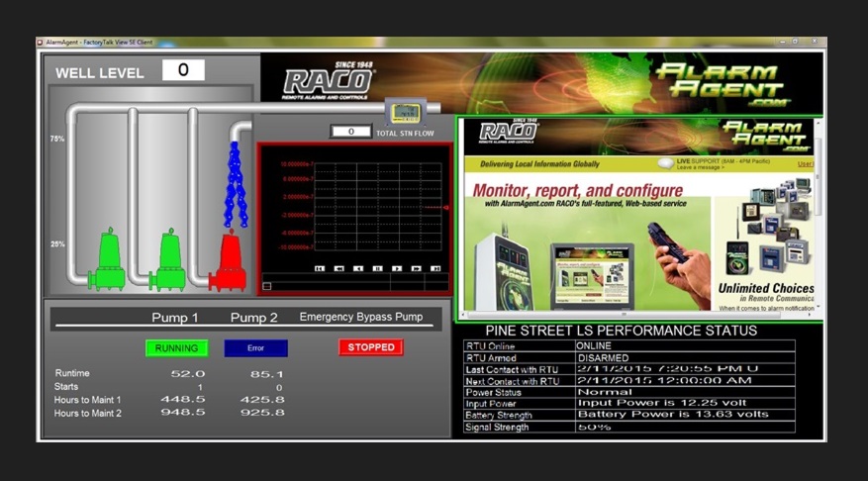Screen dimensions: 868x481
Task: Click the live support chat bubble icon
Action: point(665,163)
